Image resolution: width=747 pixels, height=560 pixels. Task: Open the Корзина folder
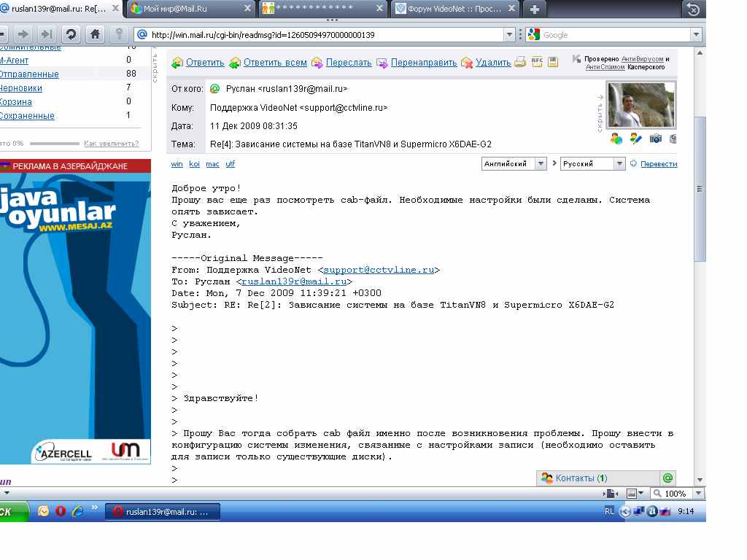[15, 102]
